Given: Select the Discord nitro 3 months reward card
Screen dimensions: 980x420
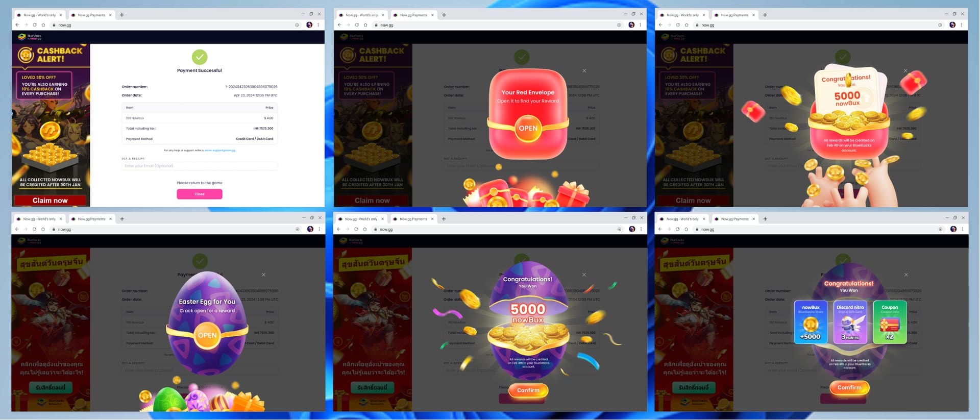Looking at the screenshot, I should click(850, 322).
